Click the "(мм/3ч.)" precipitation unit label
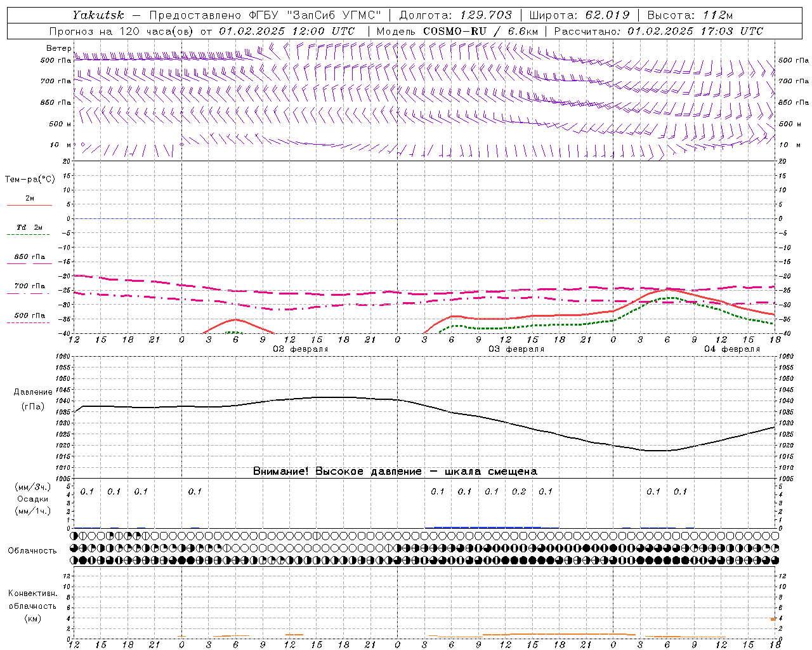The height and width of the screenshot is (650, 812). 33,487
